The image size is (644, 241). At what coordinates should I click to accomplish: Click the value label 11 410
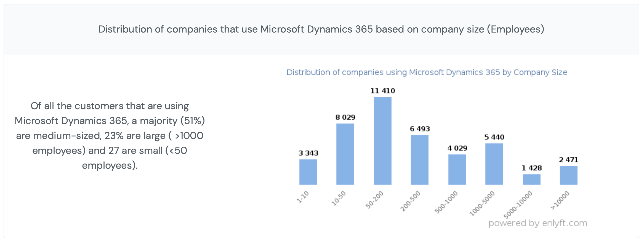(383, 91)
